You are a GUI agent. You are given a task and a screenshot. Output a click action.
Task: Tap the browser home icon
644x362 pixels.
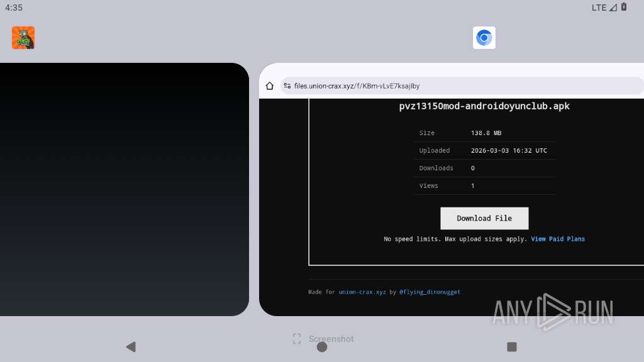(x=269, y=85)
